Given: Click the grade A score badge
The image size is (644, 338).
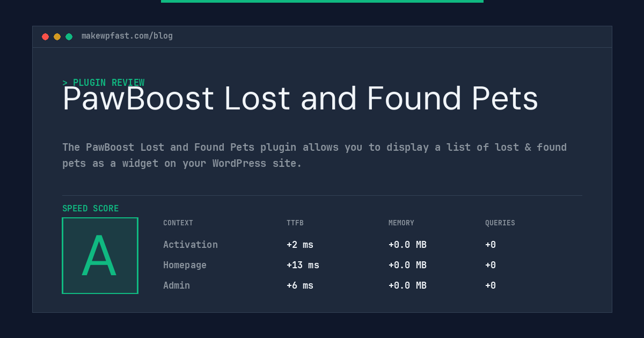Looking at the screenshot, I should [x=100, y=255].
